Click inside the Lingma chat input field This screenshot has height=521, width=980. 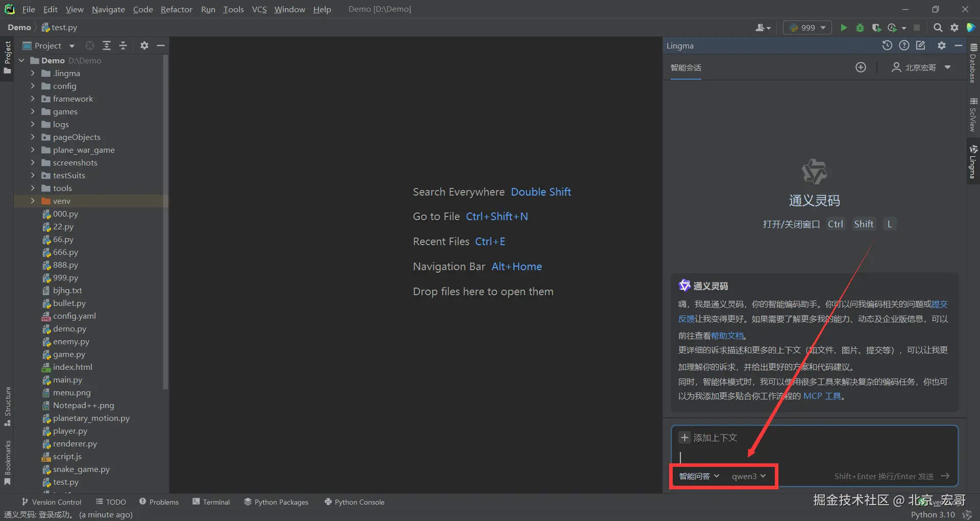pyautogui.click(x=814, y=457)
